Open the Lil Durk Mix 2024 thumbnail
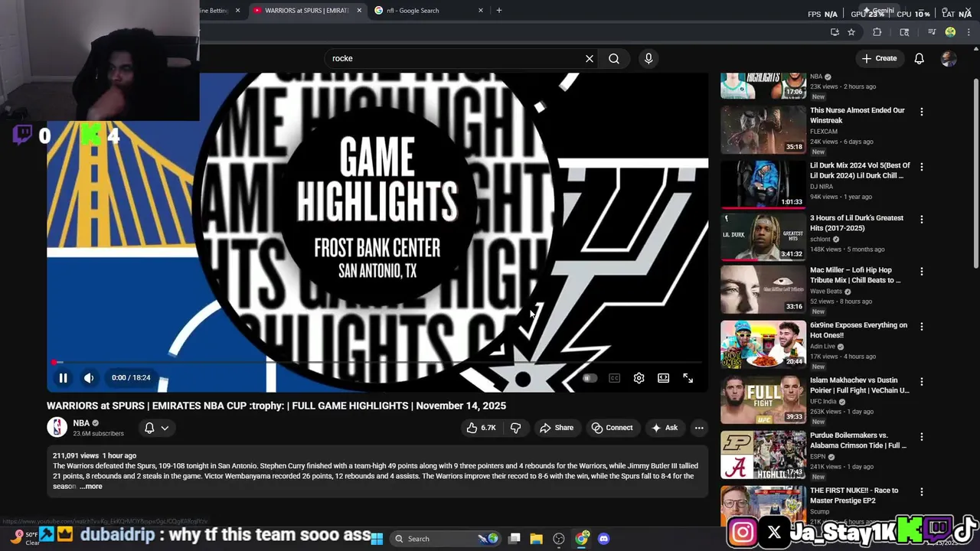This screenshot has height=551, width=980. [x=763, y=184]
